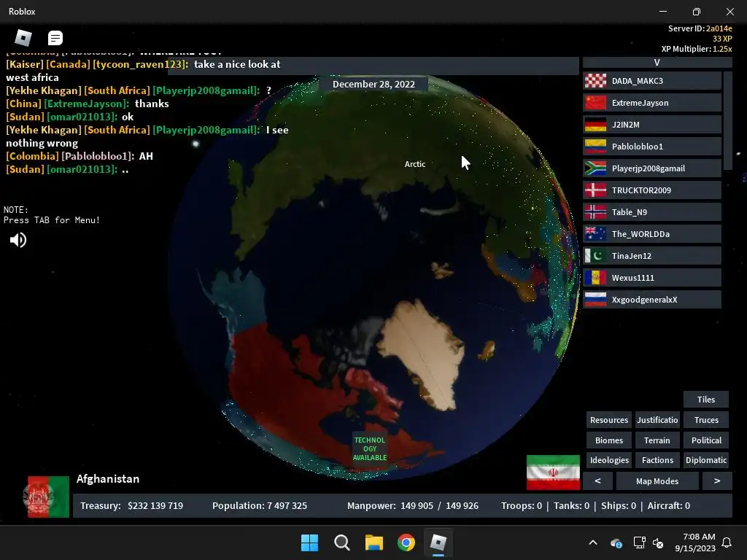Click the Russia flag beside XxgoodgeneralxX
Screen dimensions: 747x560
point(595,300)
